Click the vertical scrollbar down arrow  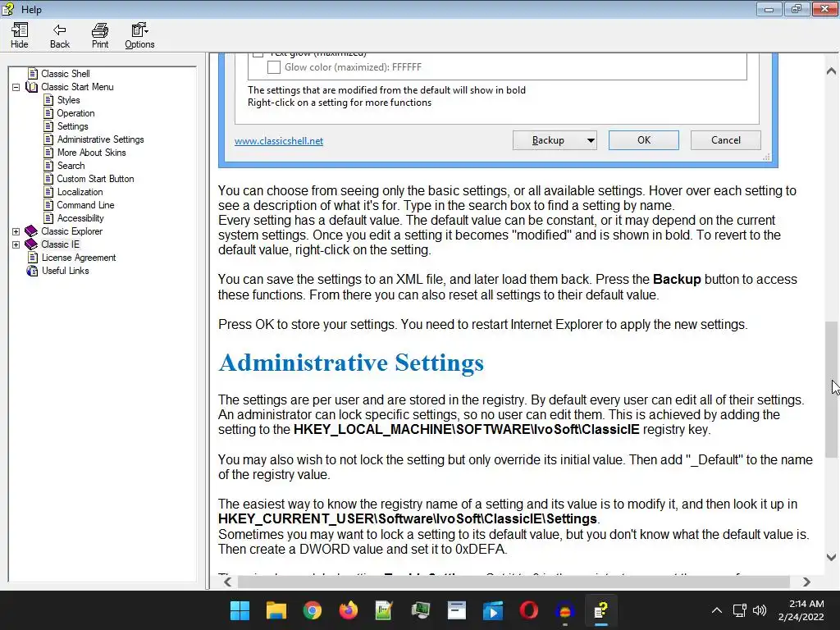click(831, 557)
